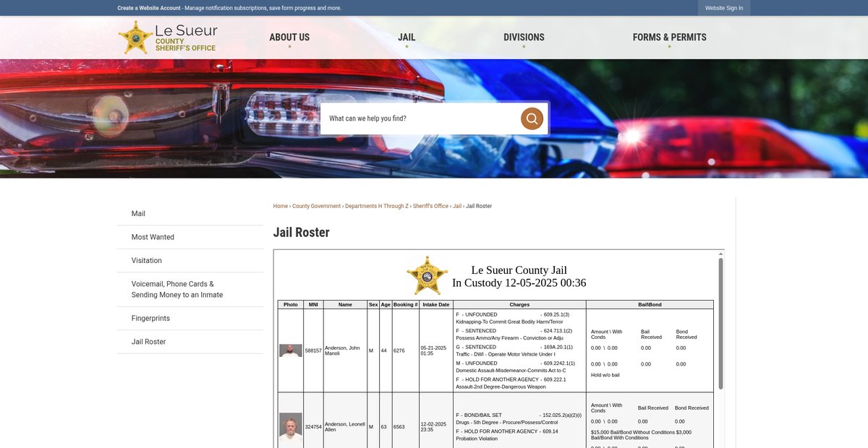Click the Le Sueur County Sheriff's Office logo
This screenshot has width=868, height=448.
point(168,37)
